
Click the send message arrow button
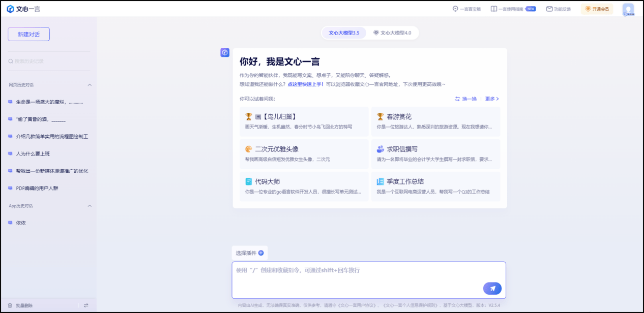pyautogui.click(x=492, y=289)
